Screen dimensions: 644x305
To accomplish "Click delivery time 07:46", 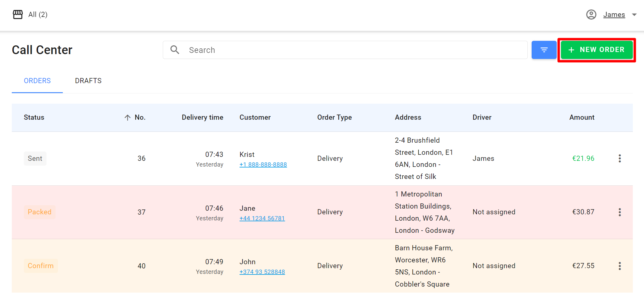I will [214, 208].
